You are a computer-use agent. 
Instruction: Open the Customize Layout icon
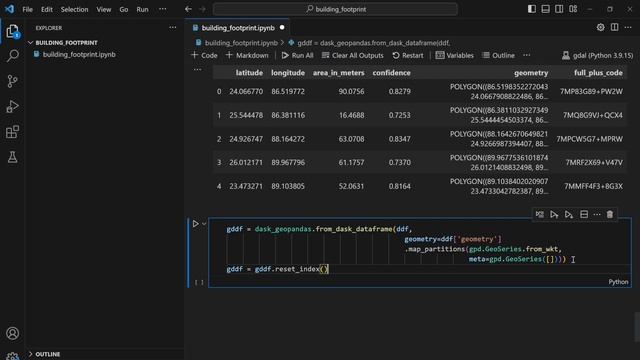[x=573, y=9]
